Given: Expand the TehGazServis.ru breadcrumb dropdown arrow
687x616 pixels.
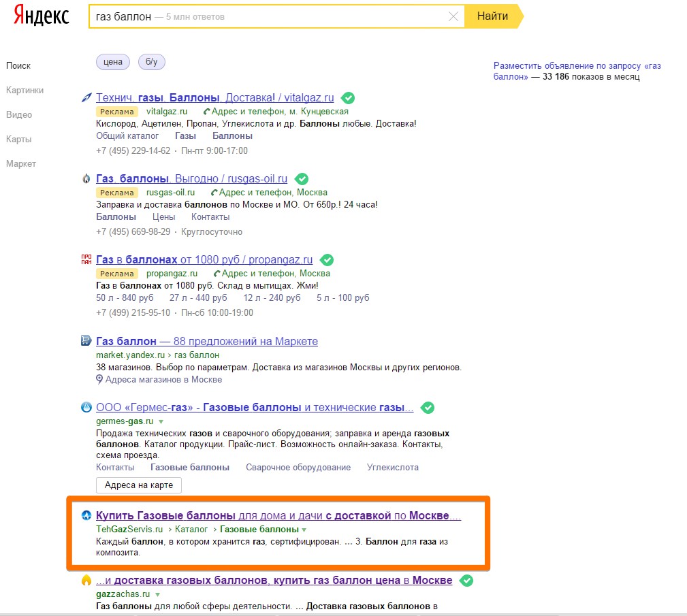Looking at the screenshot, I should (x=304, y=530).
